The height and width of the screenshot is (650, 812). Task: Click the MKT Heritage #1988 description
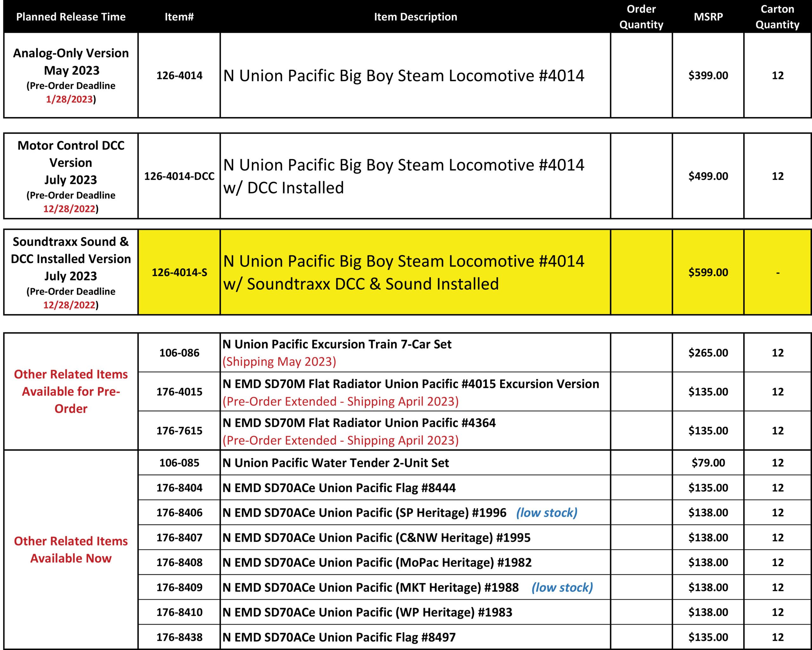pos(370,587)
